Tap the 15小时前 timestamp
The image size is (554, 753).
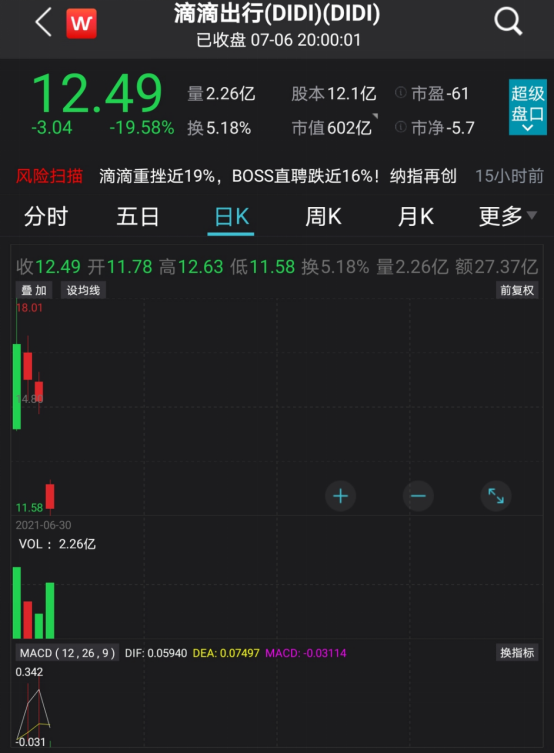coord(509,176)
